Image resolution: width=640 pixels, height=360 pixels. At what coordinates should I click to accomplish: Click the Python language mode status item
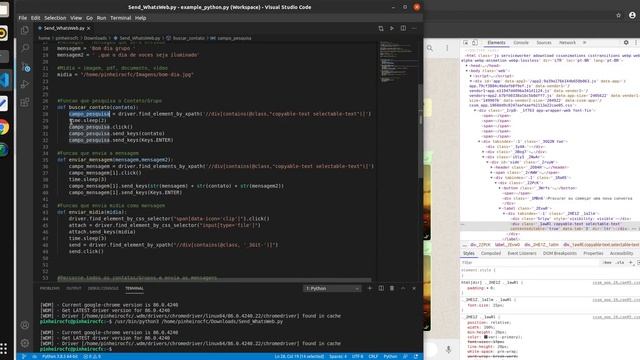390,356
